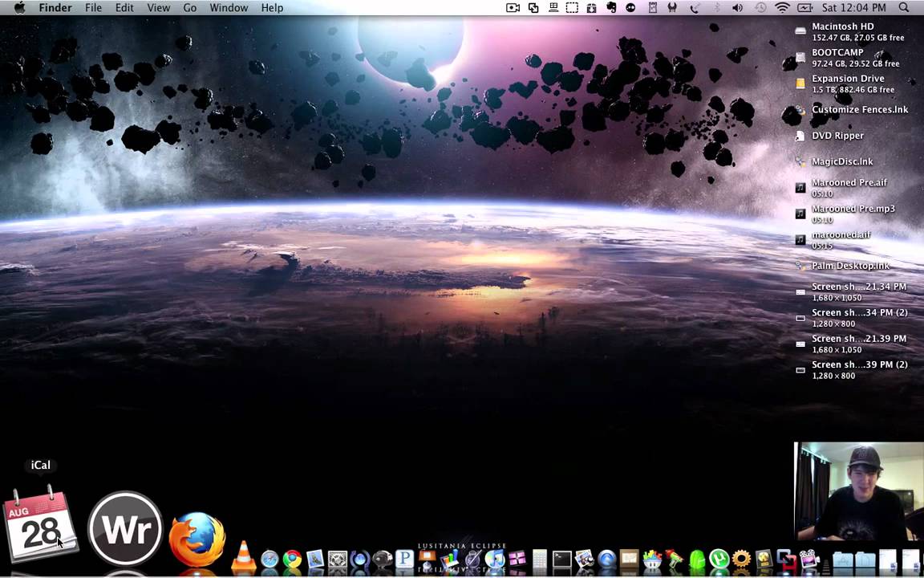The height and width of the screenshot is (578, 924).
Task: Open the Apple menu
Action: pos(19,8)
